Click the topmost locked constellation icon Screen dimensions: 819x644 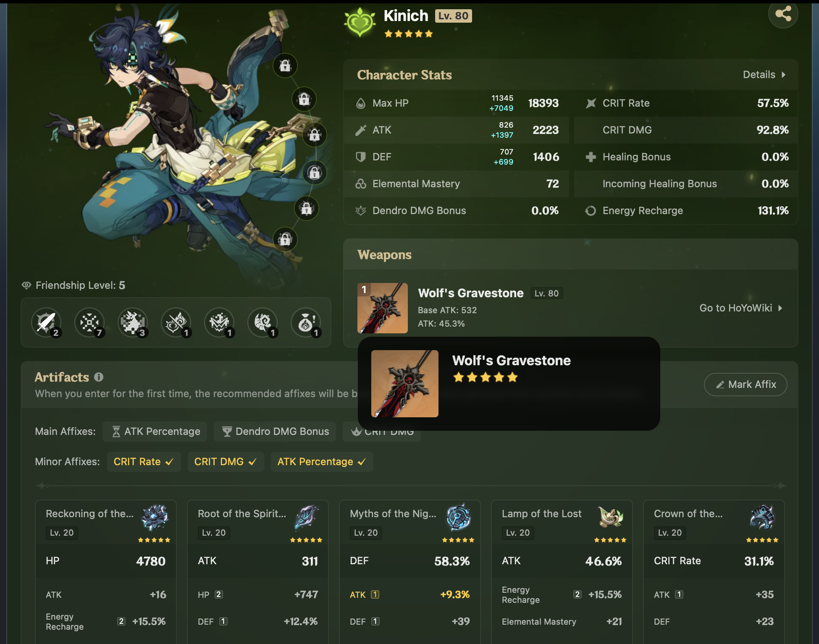point(285,65)
